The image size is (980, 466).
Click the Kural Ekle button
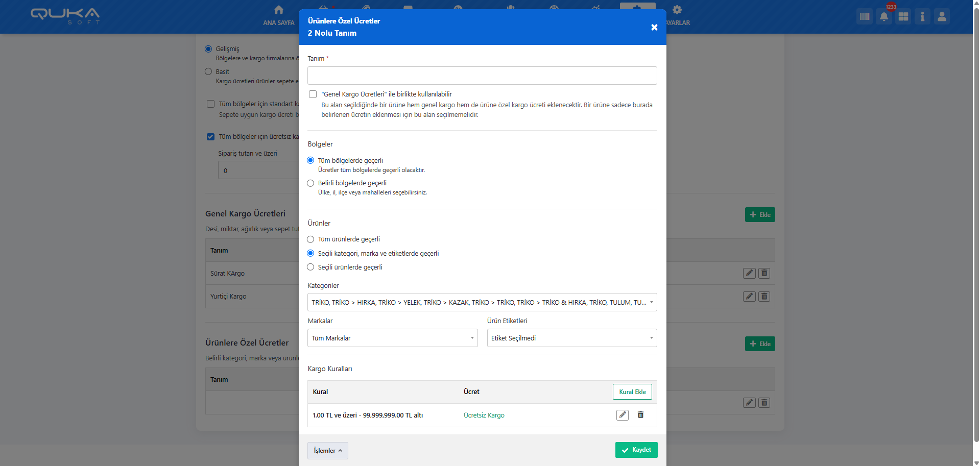(x=632, y=392)
